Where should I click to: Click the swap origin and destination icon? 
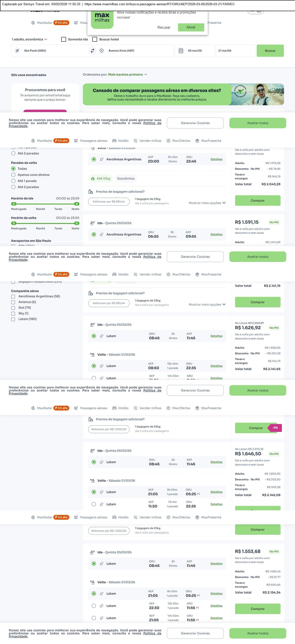tap(92, 51)
